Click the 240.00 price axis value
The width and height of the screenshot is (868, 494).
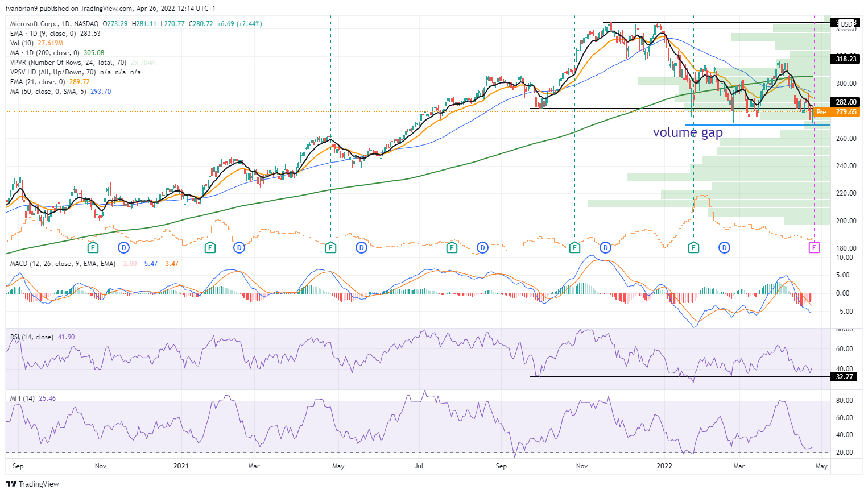(x=846, y=166)
